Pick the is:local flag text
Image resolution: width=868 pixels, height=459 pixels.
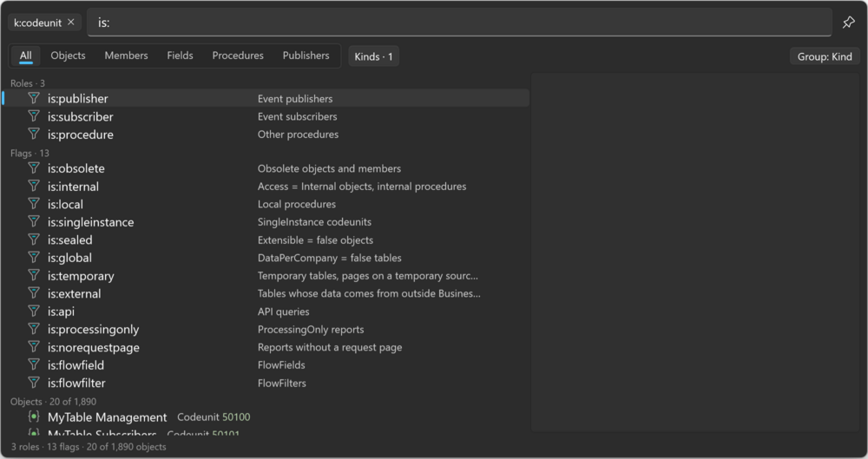[65, 204]
